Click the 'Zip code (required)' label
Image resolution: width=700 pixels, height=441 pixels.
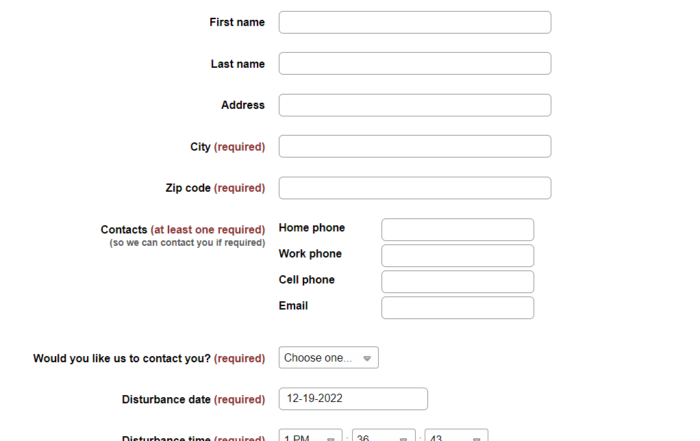tap(215, 188)
